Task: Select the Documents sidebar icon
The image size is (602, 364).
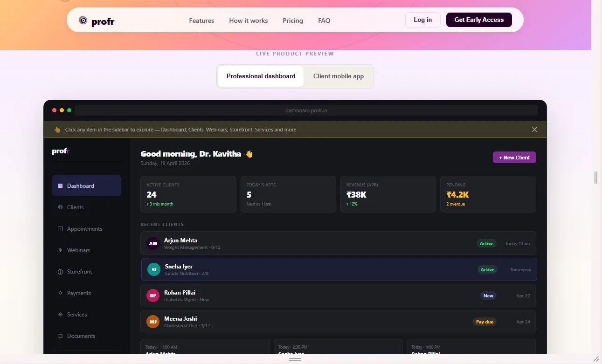Action: point(60,336)
